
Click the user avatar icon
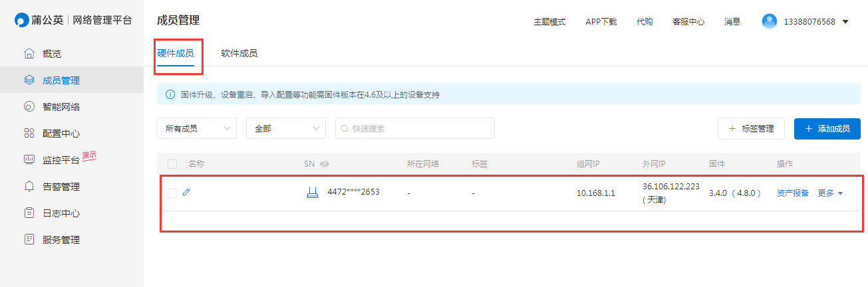click(770, 21)
